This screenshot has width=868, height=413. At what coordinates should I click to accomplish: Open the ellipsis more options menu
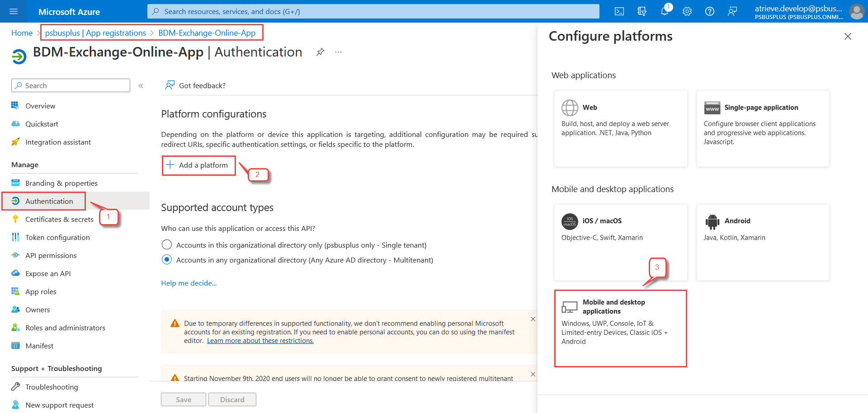tap(338, 52)
